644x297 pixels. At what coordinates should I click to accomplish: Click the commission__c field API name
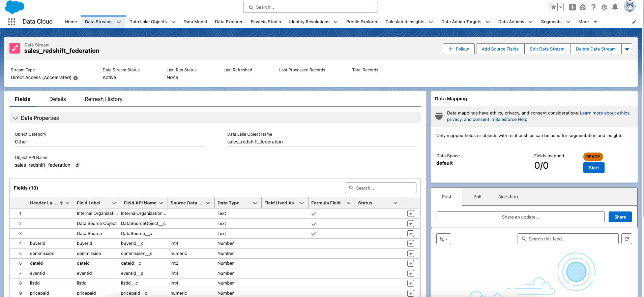pos(137,254)
